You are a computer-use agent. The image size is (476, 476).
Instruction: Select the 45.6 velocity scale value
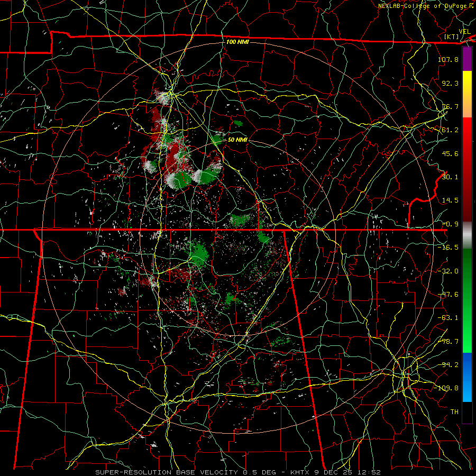tap(450, 153)
